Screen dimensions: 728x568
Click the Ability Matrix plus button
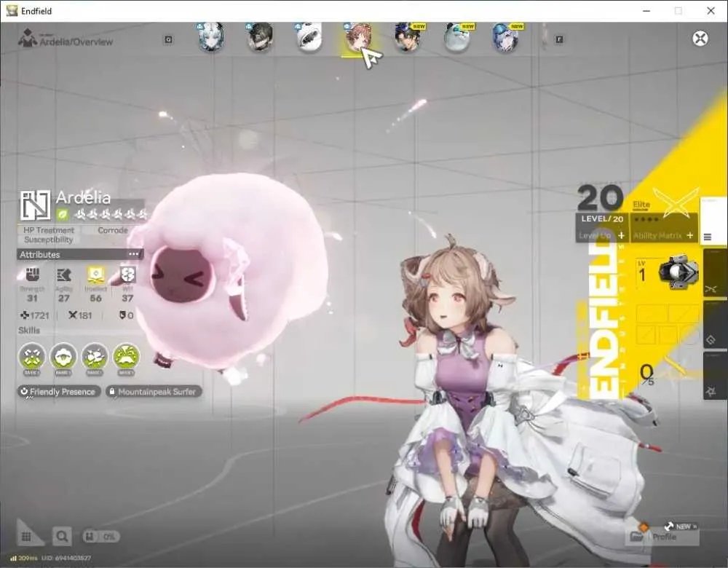(x=690, y=235)
